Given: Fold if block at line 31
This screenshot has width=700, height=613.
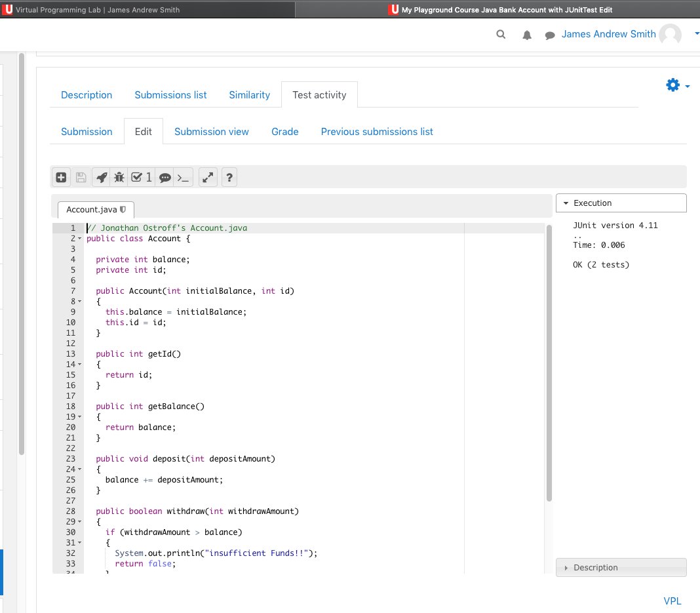Looking at the screenshot, I should 80,542.
